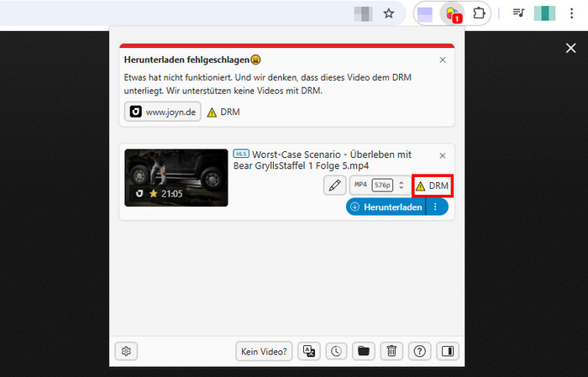Click the DRM warning on the video entry
This screenshot has width=588, height=377.
[x=433, y=186]
